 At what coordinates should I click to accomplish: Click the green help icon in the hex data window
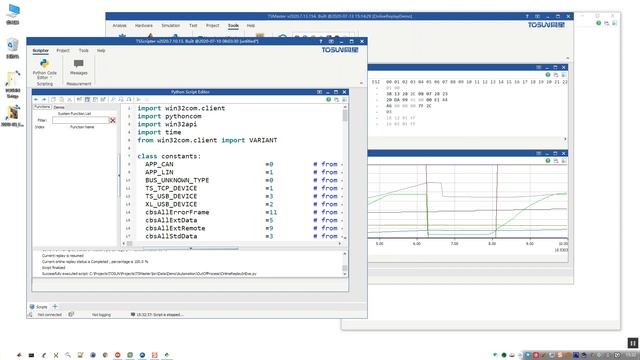coord(548,75)
